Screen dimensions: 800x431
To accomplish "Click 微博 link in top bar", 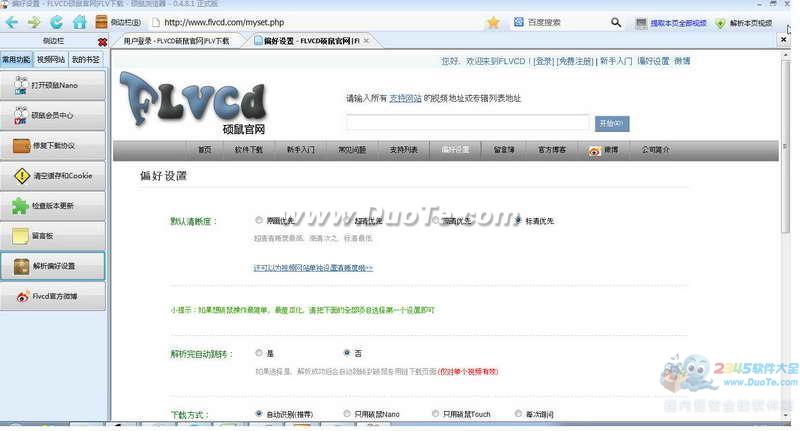I will 682,61.
